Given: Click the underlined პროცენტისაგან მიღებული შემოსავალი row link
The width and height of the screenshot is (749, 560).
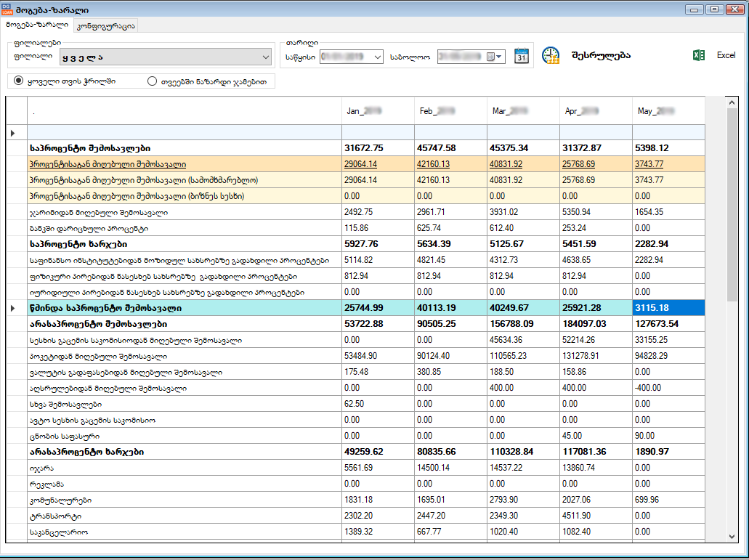Looking at the screenshot, I should click(107, 164).
